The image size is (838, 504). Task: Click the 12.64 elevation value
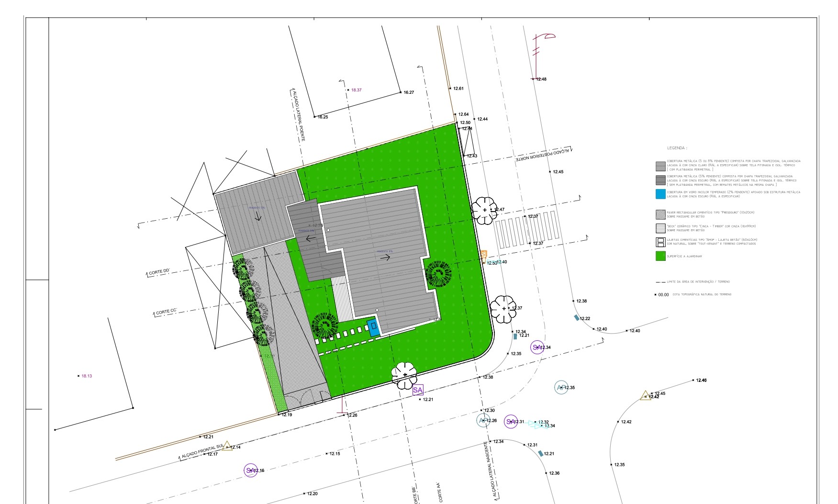click(x=463, y=114)
